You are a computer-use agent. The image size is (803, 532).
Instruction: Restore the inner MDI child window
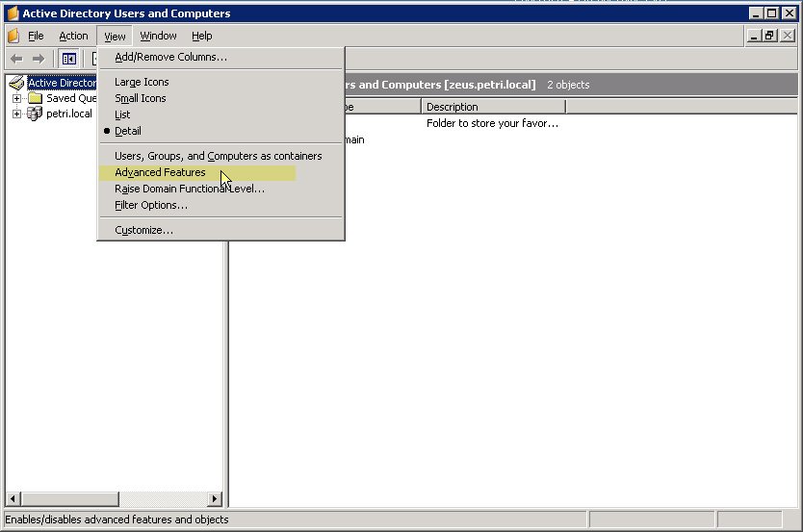pos(769,36)
